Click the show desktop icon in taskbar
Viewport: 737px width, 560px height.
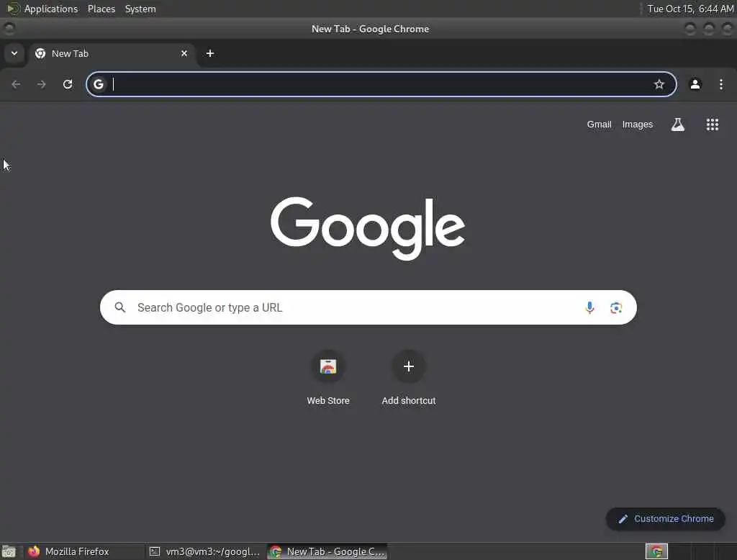[x=9, y=551]
